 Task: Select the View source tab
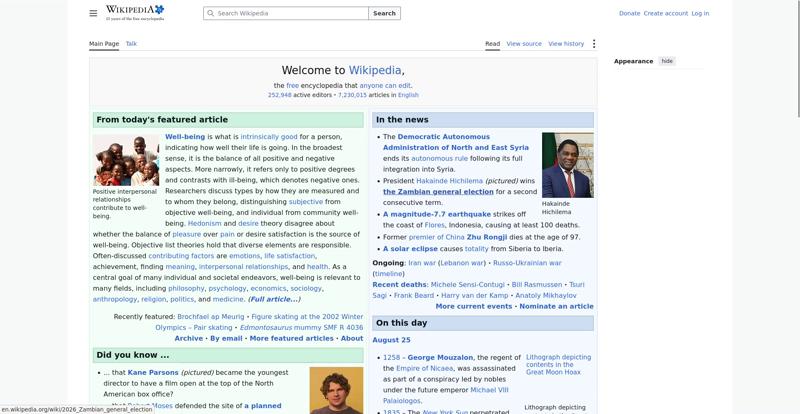click(524, 44)
